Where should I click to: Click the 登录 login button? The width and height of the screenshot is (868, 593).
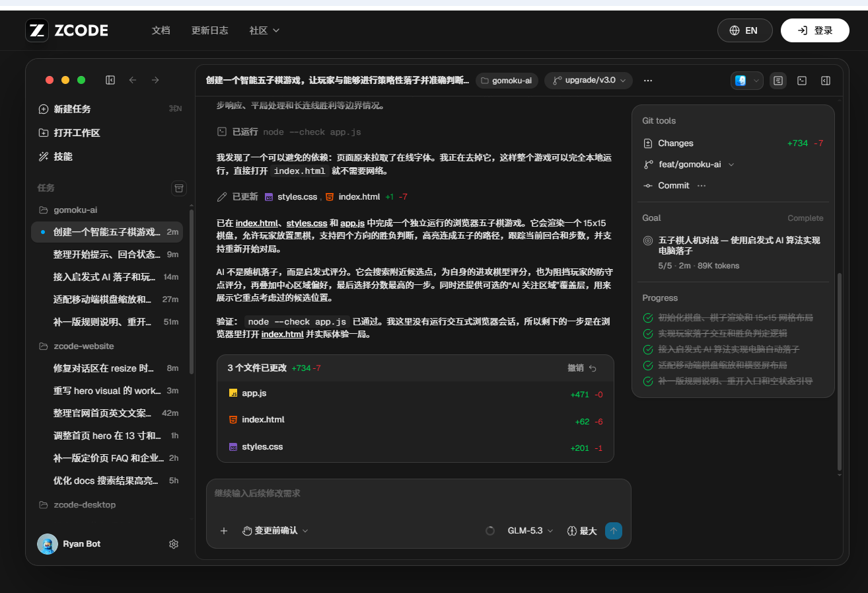815,30
